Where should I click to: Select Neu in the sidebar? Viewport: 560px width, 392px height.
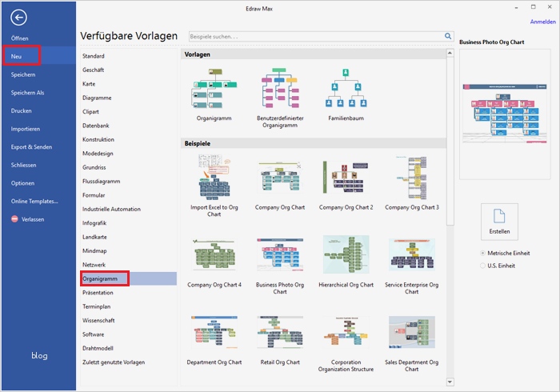[39, 56]
